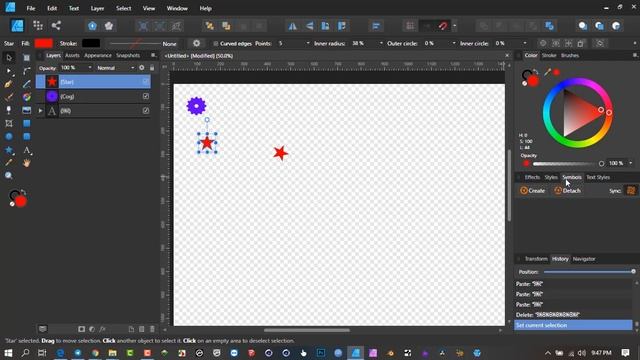This screenshot has height=360, width=640.
Task: Toggle visibility of the text layer
Action: coord(146,111)
